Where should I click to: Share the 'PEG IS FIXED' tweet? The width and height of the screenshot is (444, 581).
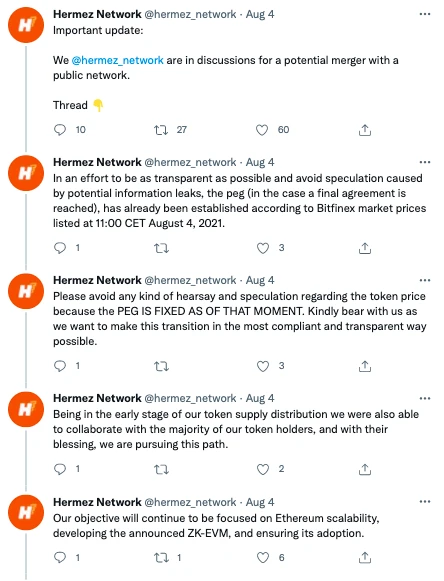coord(365,366)
